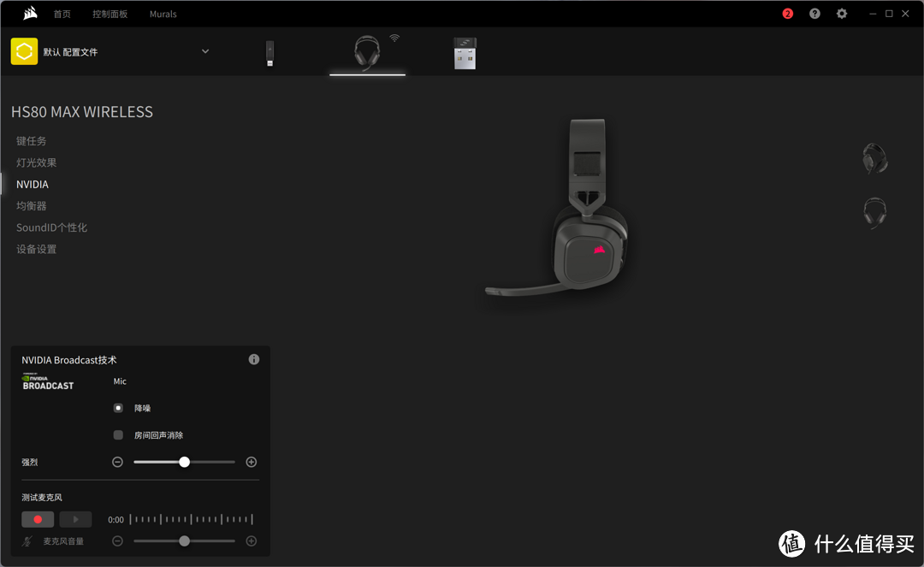Decrease noise removal strength minus icon
This screenshot has width=924, height=567.
[x=117, y=462]
